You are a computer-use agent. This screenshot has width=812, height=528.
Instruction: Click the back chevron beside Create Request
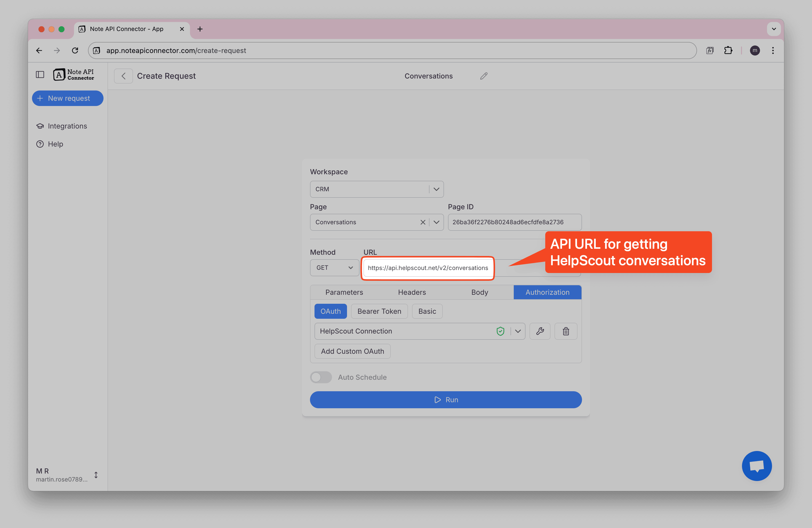(123, 76)
